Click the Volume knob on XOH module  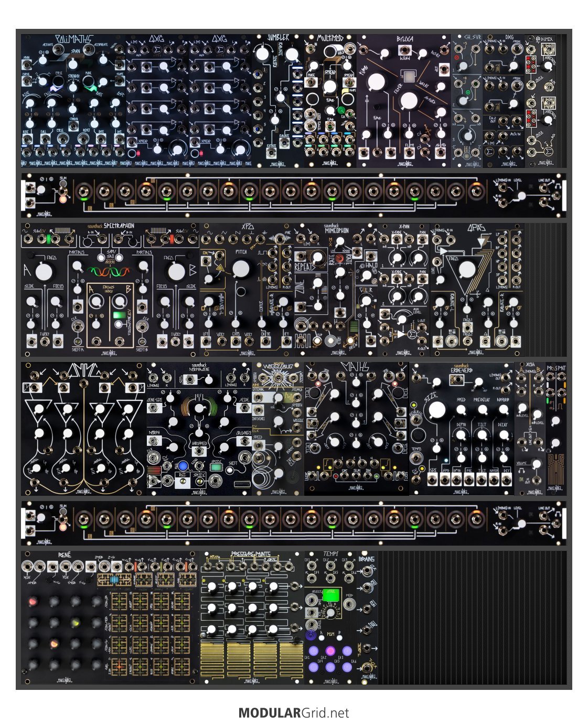[x=536, y=464]
